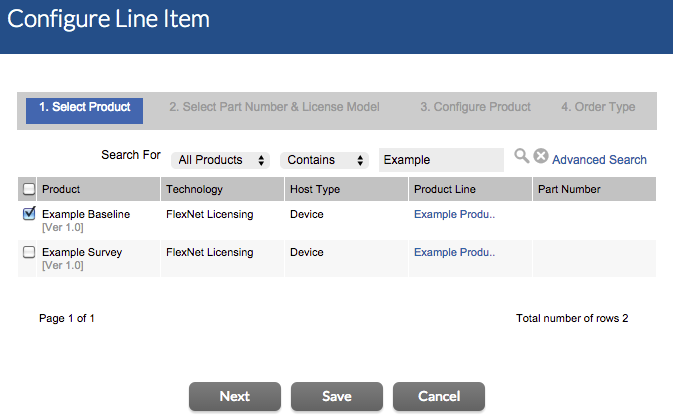Uncheck the Example Baseline checkbox

pos(29,213)
